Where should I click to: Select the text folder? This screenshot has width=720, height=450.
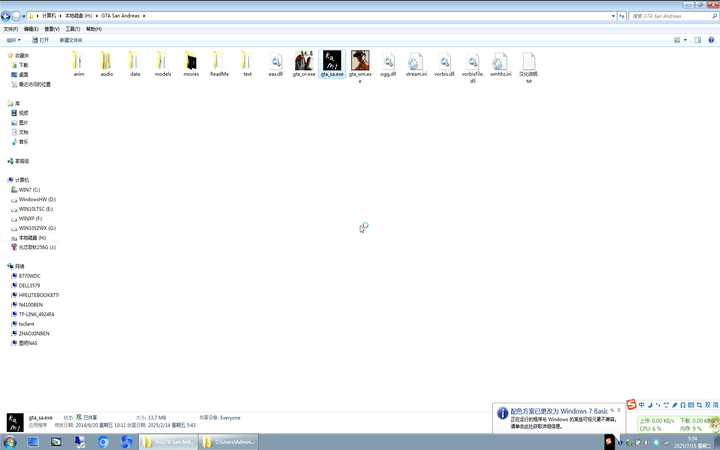(x=247, y=64)
